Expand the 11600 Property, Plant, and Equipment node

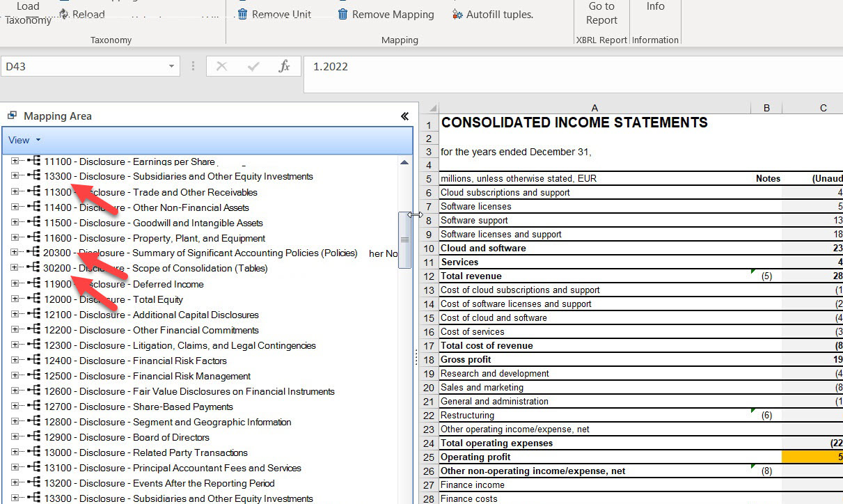[15, 237]
